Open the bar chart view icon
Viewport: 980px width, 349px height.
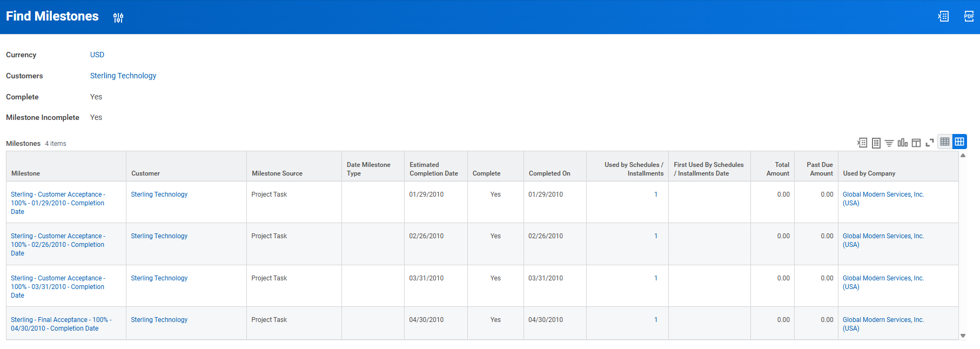click(903, 143)
